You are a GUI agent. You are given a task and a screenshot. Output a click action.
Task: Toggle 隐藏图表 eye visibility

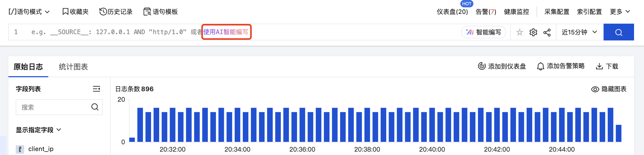[x=609, y=89]
